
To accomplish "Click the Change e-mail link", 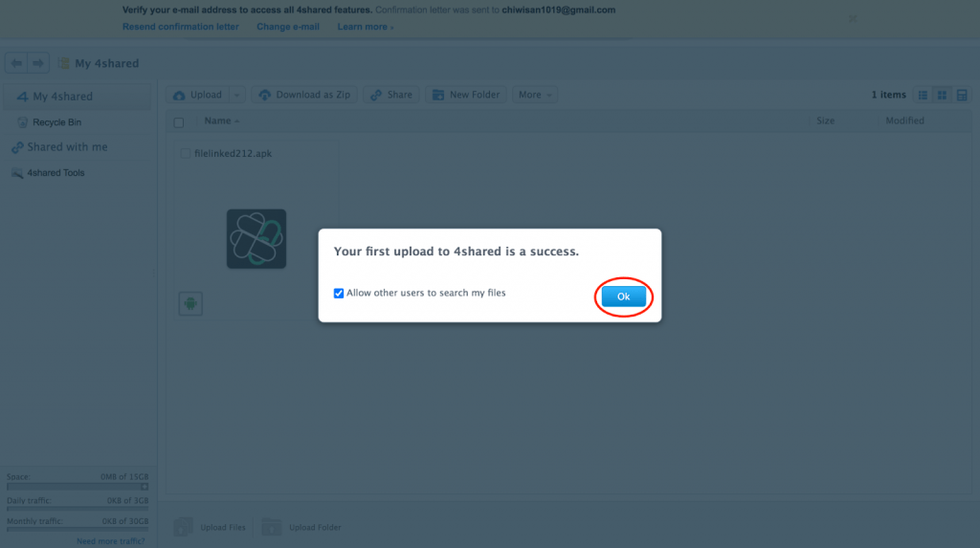I will [288, 27].
